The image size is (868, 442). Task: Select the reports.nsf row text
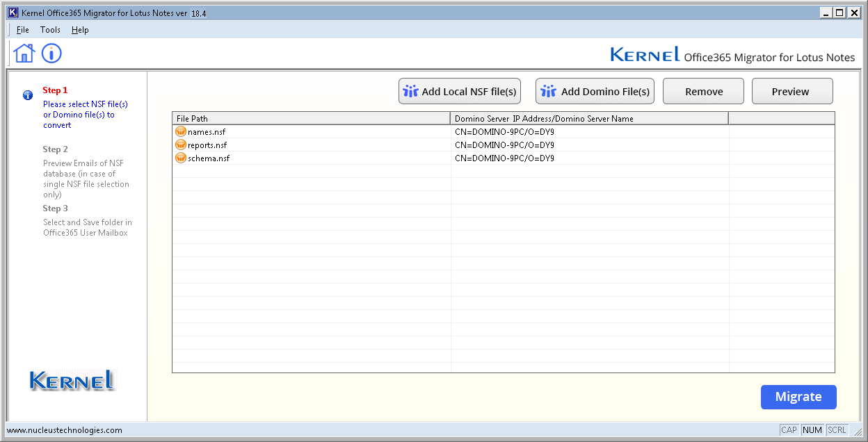[207, 145]
